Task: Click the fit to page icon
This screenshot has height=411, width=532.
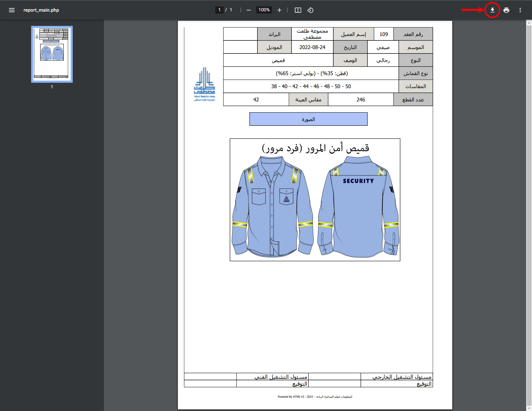Action: 298,10
